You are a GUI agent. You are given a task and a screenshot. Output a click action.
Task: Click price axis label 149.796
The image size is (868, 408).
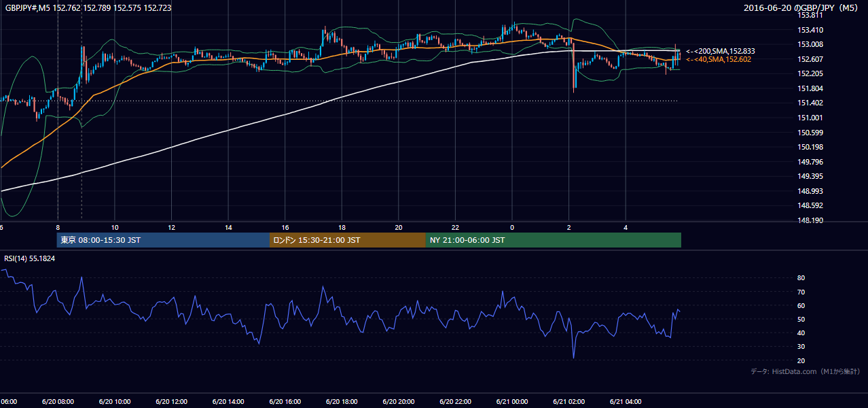coord(810,162)
